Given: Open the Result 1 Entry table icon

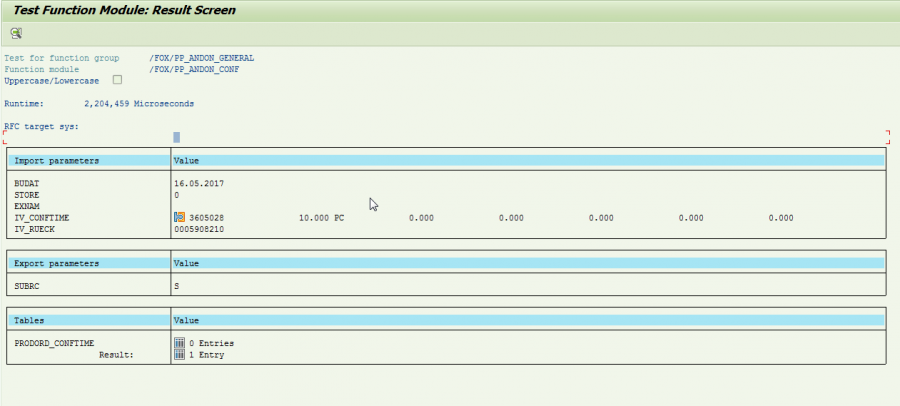Looking at the screenshot, I should pyautogui.click(x=180, y=354).
